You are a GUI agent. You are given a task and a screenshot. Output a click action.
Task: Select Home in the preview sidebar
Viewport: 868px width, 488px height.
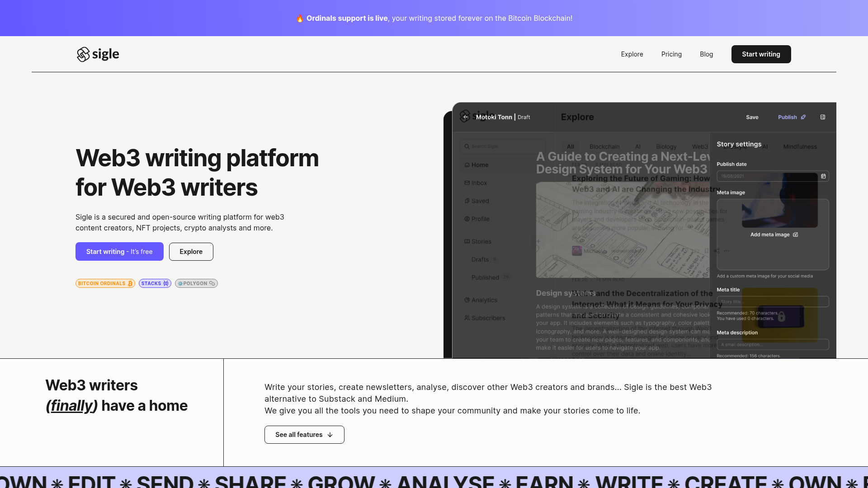pos(476,165)
